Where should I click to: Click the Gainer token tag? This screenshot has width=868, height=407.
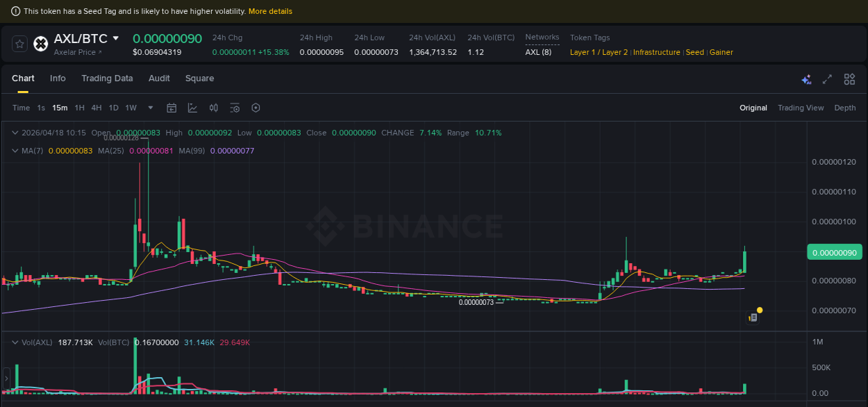721,52
